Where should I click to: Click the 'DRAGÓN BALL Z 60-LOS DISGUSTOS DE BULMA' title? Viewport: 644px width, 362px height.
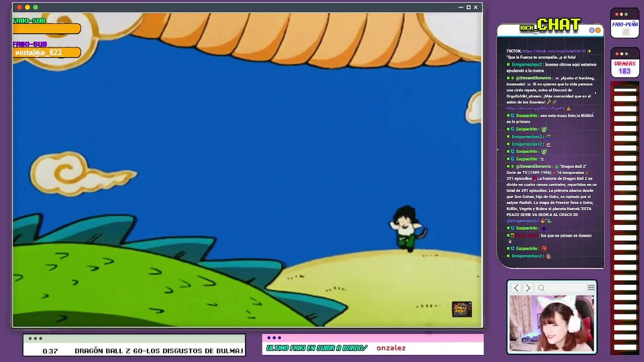[159, 351]
